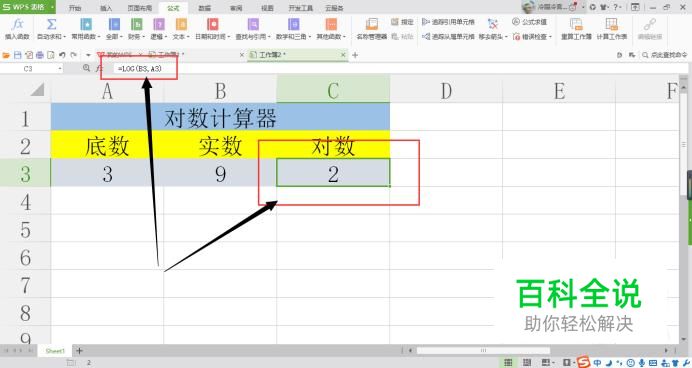Switch to the 页面布局 Page Layout tab
This screenshot has width=692, height=368.
point(139,8)
